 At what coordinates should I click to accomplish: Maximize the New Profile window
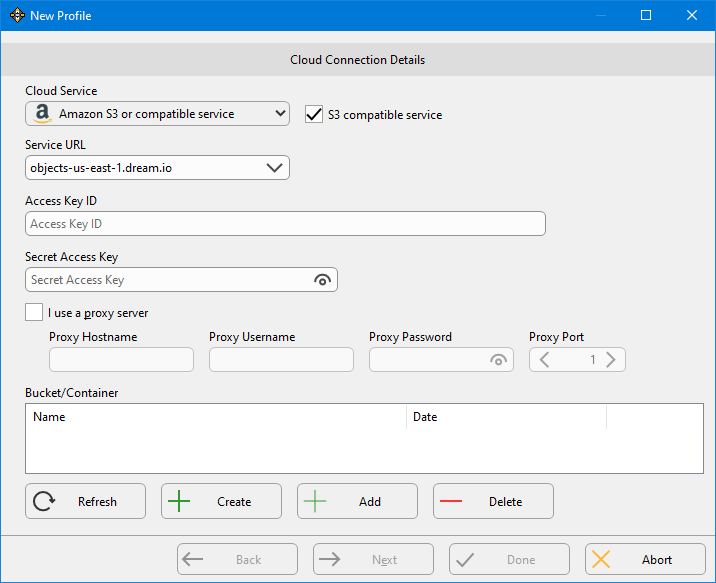click(646, 15)
